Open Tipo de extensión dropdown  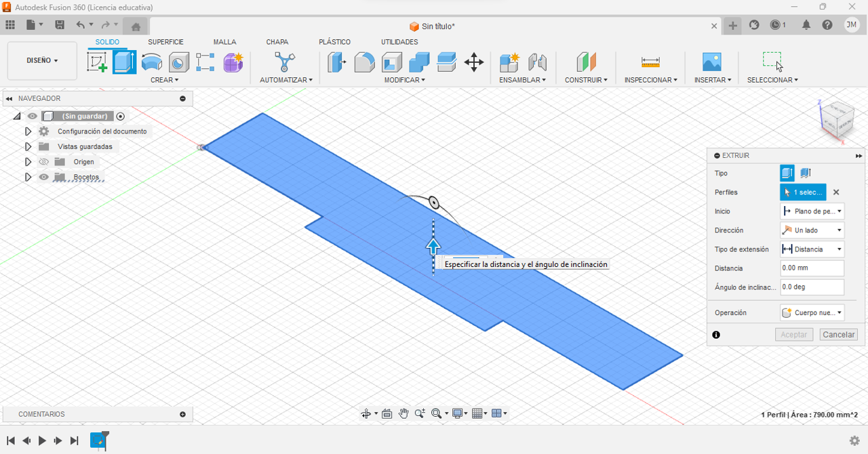click(812, 249)
